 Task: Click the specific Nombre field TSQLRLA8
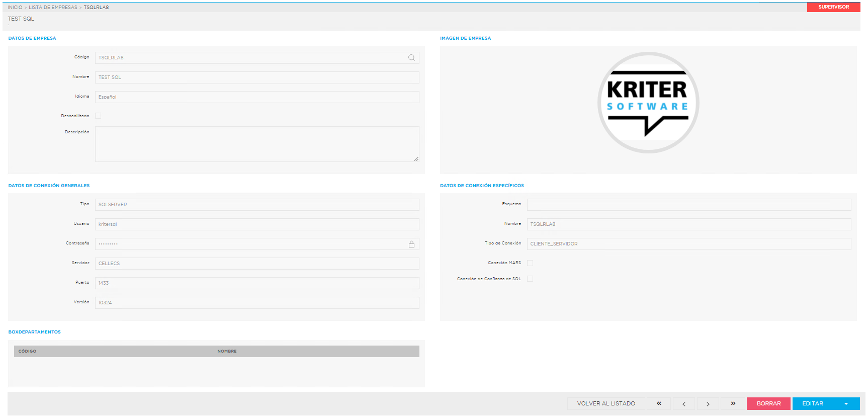click(x=689, y=224)
